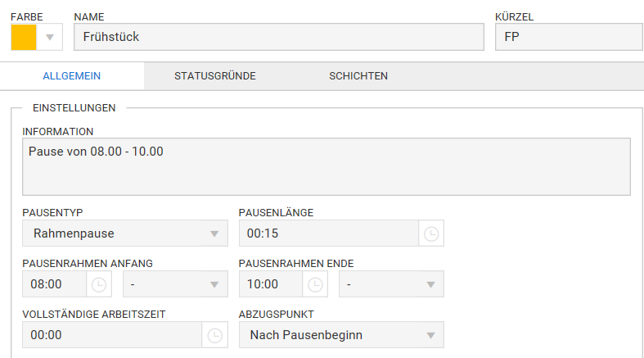Click clock icon beside Pausenrahmen Anfang time
644x358 pixels.
(98, 284)
